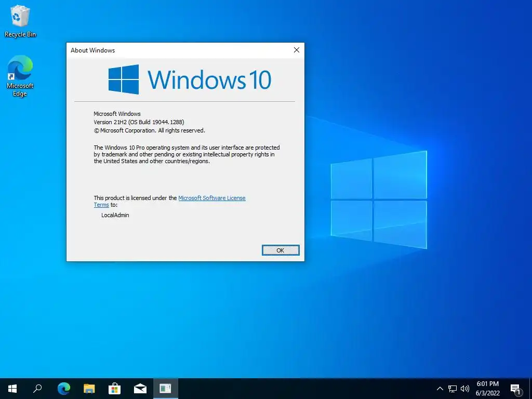Viewport: 532px width, 399px height.
Task: Click the Microsoft Corporation copyright line
Action: point(149,130)
